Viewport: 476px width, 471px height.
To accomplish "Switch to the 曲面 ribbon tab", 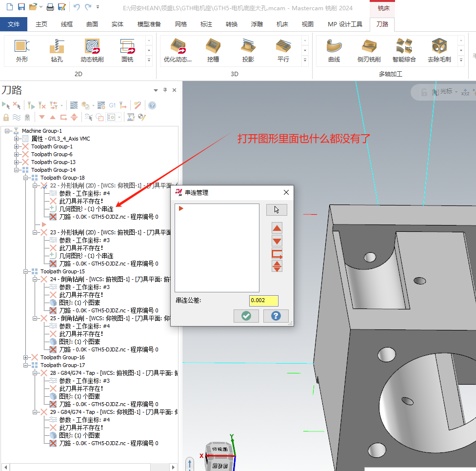I will click(x=92, y=24).
